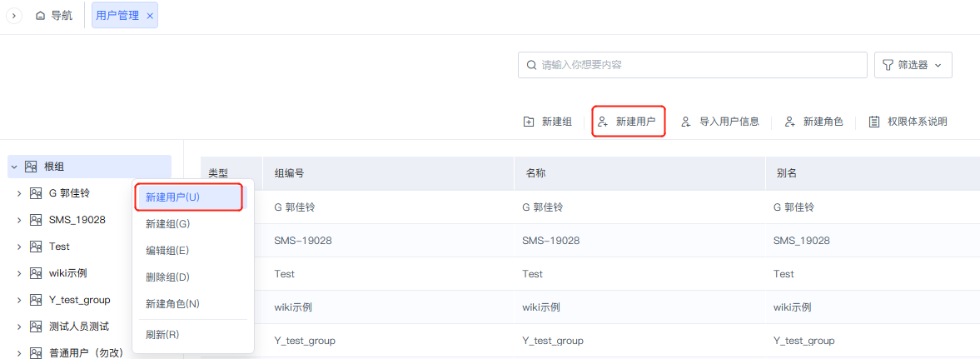Click Test cell in 名称 column
This screenshot has width=980, height=359.
click(534, 274)
